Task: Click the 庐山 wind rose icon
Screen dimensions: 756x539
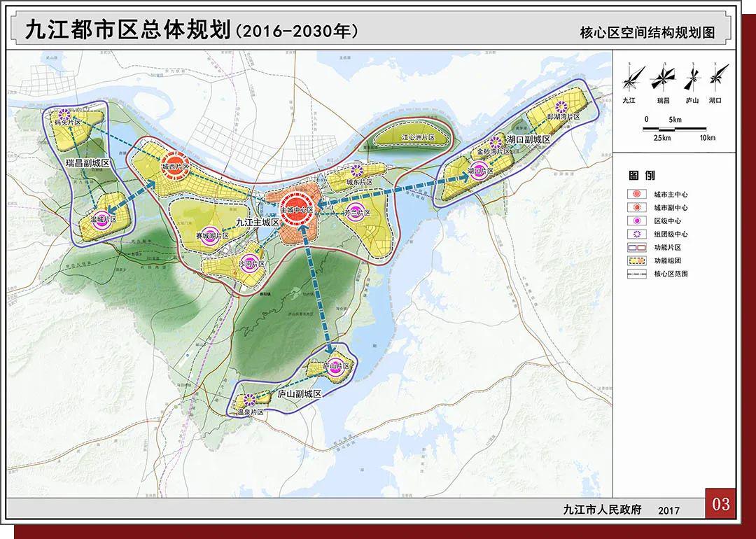Action: coord(692,78)
